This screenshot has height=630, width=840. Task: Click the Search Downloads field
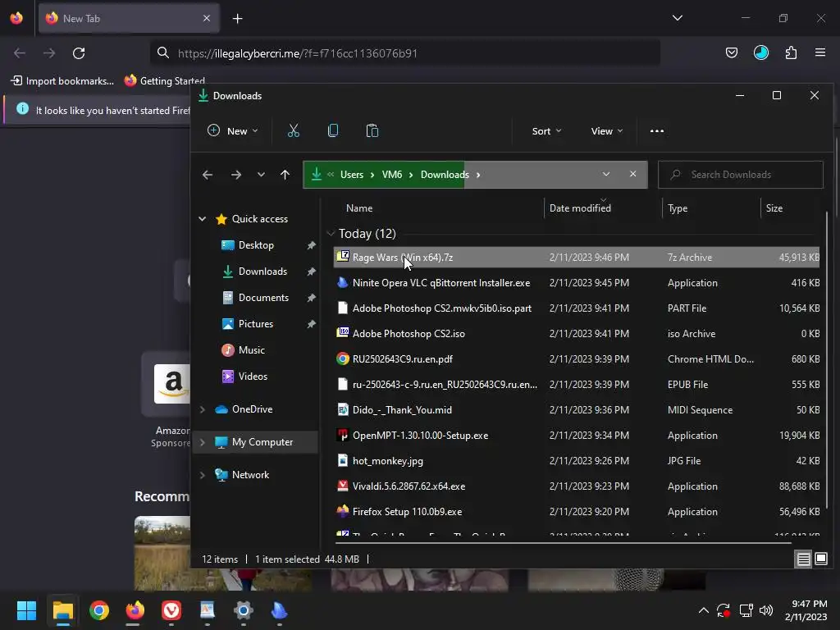click(741, 175)
